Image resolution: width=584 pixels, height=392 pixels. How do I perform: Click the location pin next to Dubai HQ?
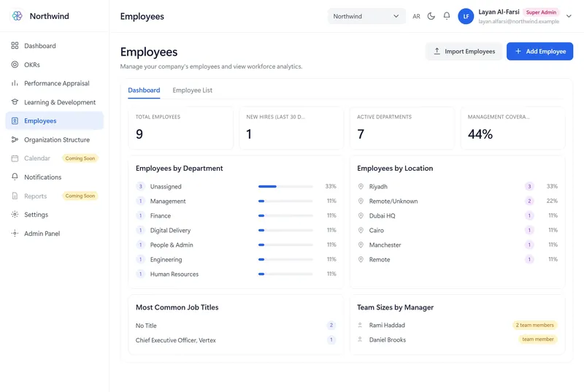361,215
